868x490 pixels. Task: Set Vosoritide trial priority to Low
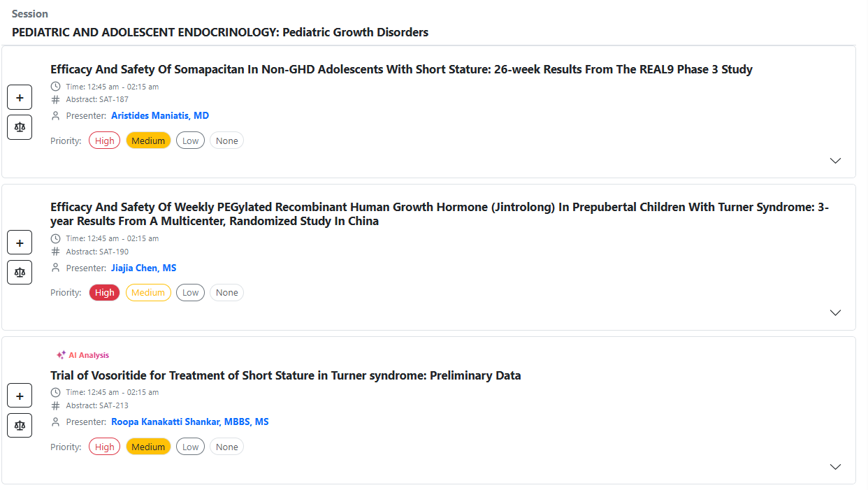190,447
